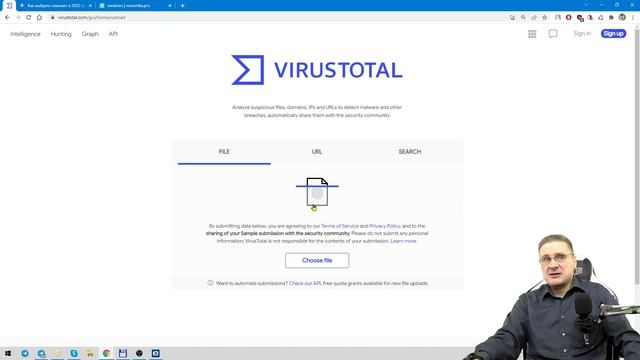
Task: Open first Telegram icon in taskbar
Action: tap(25, 353)
